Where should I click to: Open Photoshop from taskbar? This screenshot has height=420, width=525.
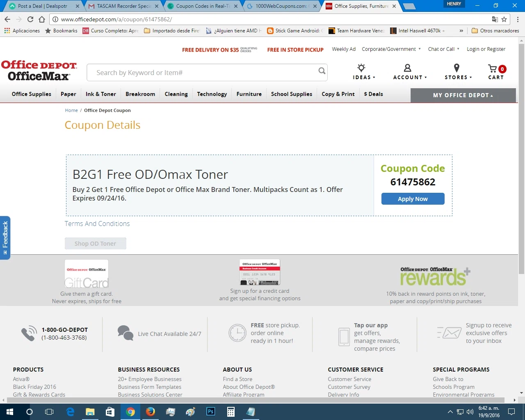tap(211, 412)
